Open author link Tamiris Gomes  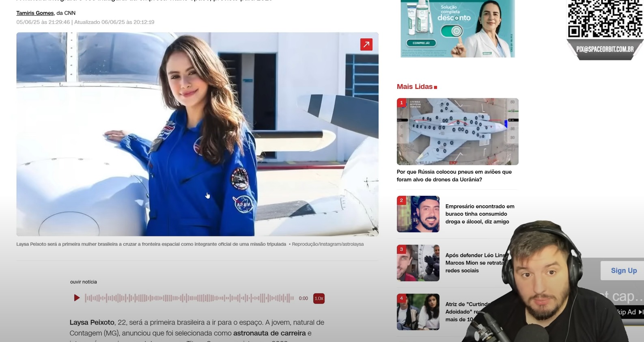pyautogui.click(x=35, y=13)
